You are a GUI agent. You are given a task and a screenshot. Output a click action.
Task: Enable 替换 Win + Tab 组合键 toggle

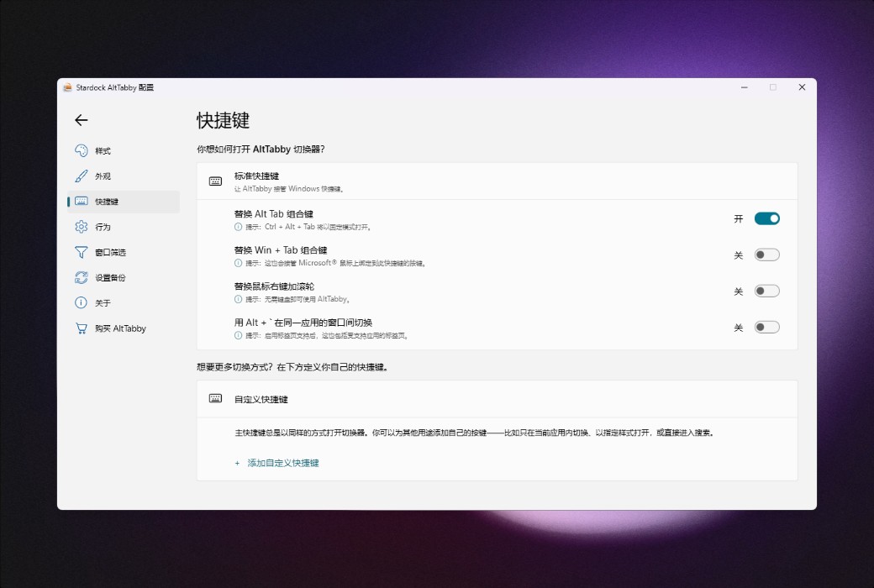click(x=767, y=255)
